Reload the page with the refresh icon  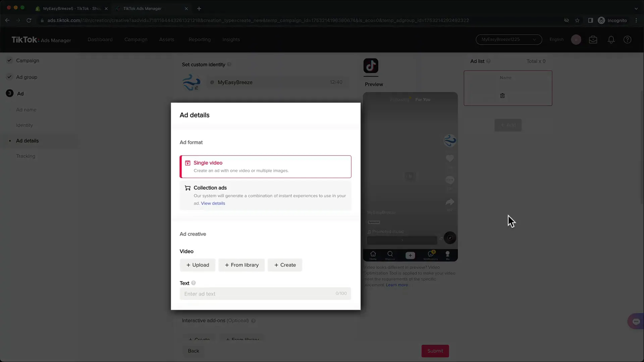tap(29, 20)
